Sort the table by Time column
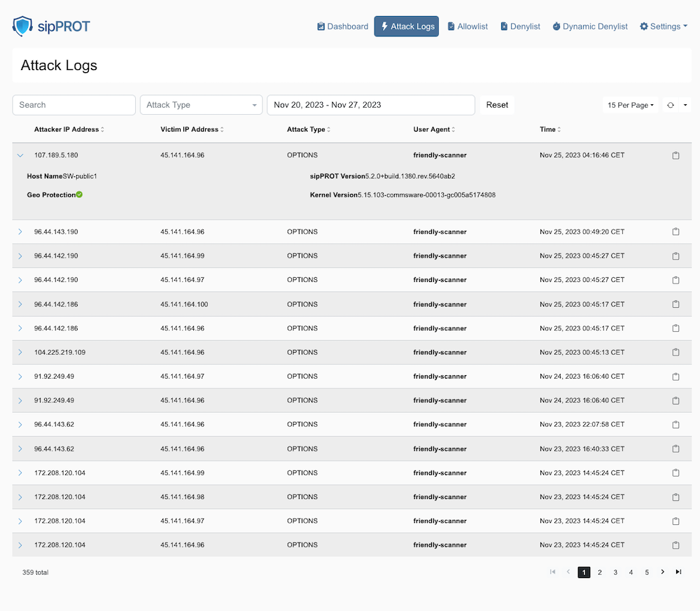The width and height of the screenshot is (700, 611). click(550, 129)
